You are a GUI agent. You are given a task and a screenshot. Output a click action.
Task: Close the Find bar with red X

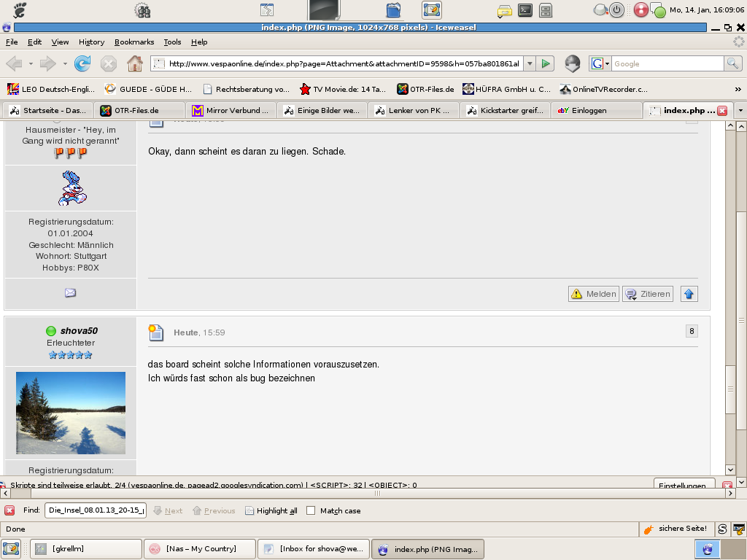pos(9,510)
